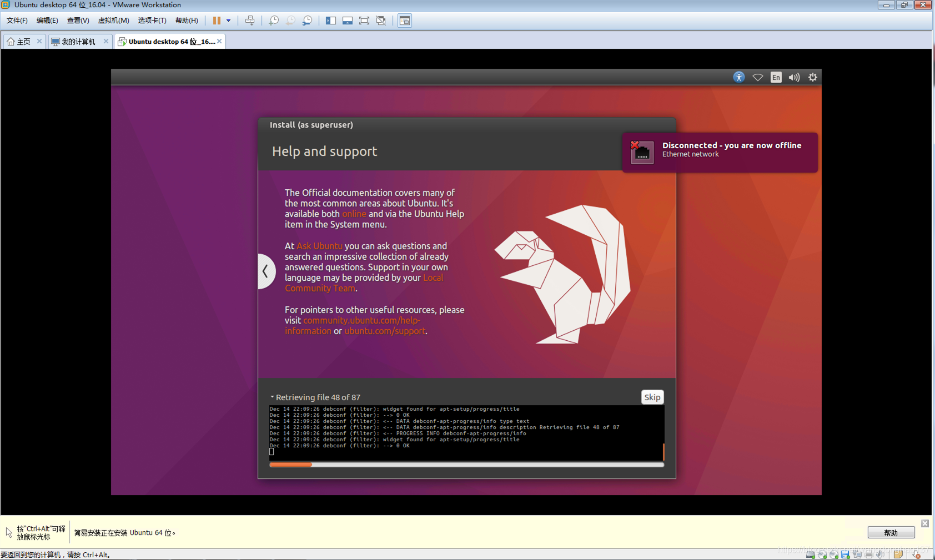Open Ubuntu accessibility menu icon
This screenshot has height=560, width=935.
(x=738, y=77)
